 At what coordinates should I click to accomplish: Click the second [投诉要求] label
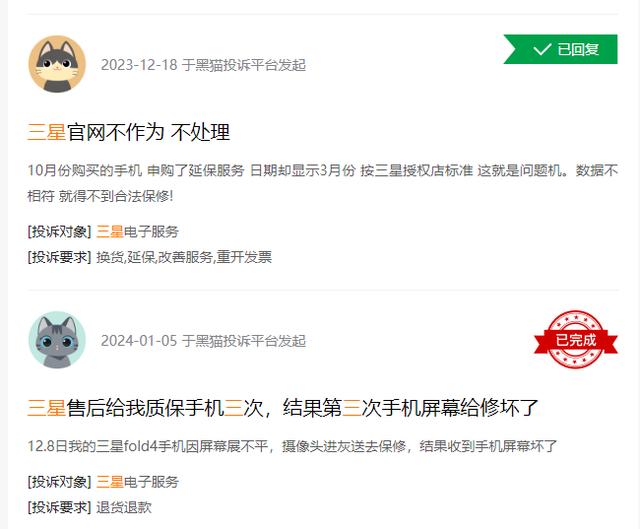point(60,507)
